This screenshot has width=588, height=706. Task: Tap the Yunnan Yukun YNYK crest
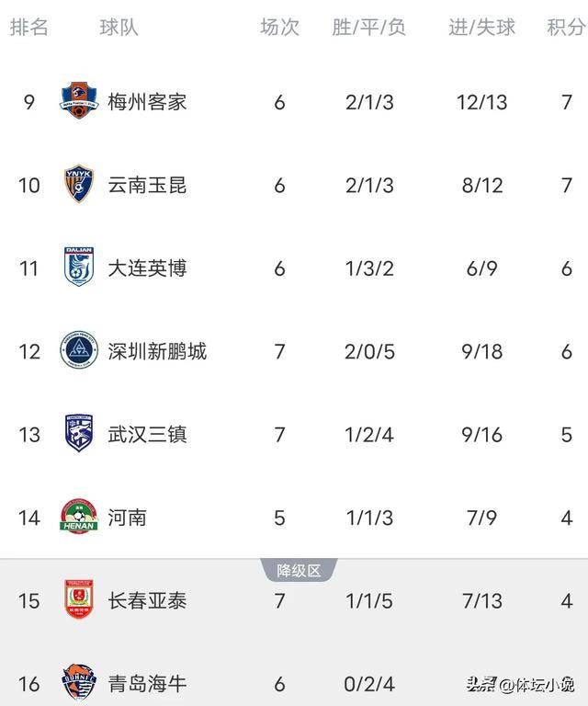(79, 184)
